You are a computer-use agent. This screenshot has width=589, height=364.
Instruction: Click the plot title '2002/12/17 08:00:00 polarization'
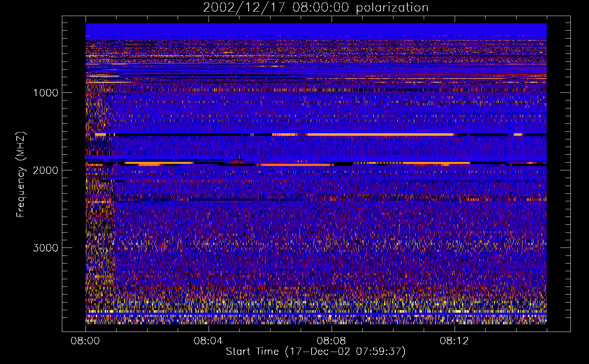[x=316, y=8]
